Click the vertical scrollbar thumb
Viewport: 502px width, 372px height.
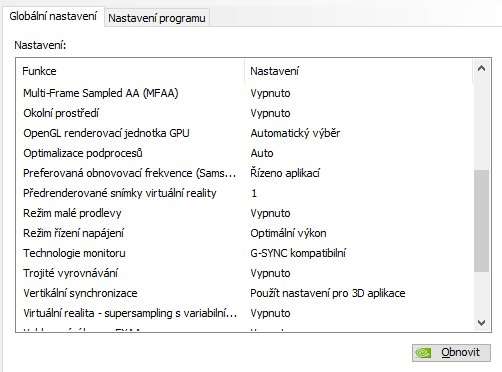[x=481, y=221]
